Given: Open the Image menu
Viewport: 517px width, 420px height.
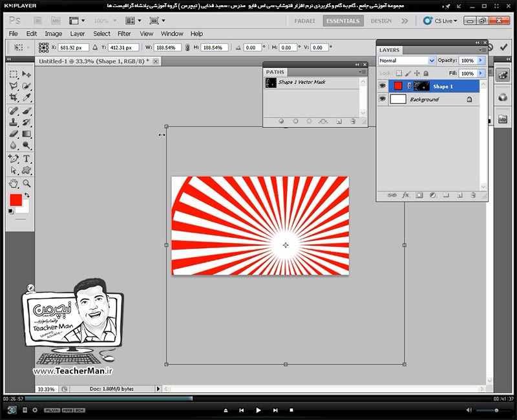Looking at the screenshot, I should pyautogui.click(x=54, y=34).
